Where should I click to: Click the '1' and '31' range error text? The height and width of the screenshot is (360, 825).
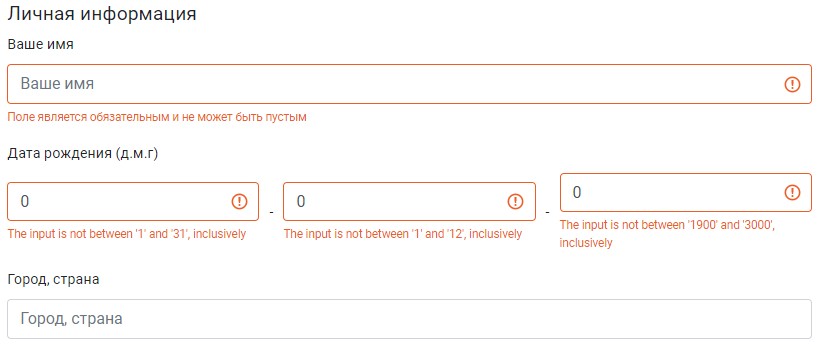(x=127, y=234)
